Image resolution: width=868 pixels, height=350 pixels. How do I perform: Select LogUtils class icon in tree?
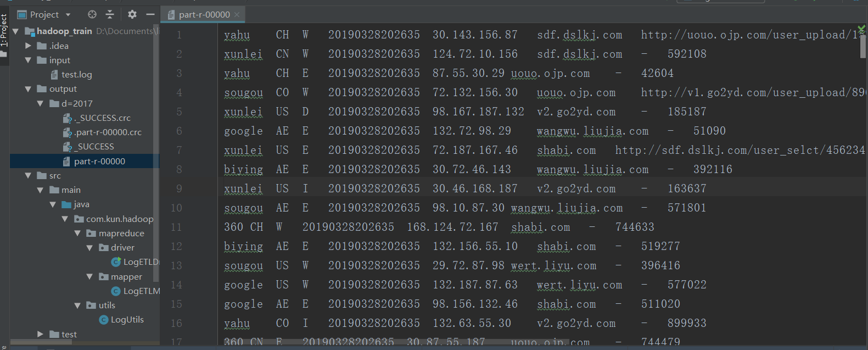point(104,320)
